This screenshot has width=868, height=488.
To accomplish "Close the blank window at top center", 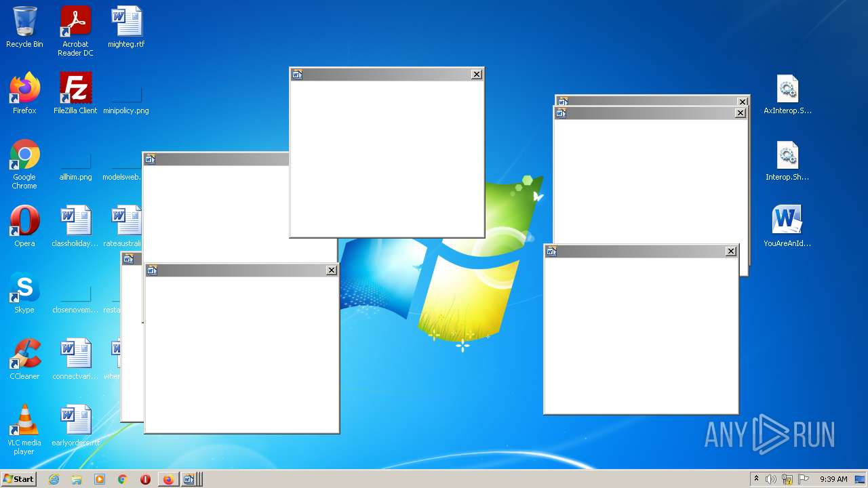I will [x=477, y=75].
